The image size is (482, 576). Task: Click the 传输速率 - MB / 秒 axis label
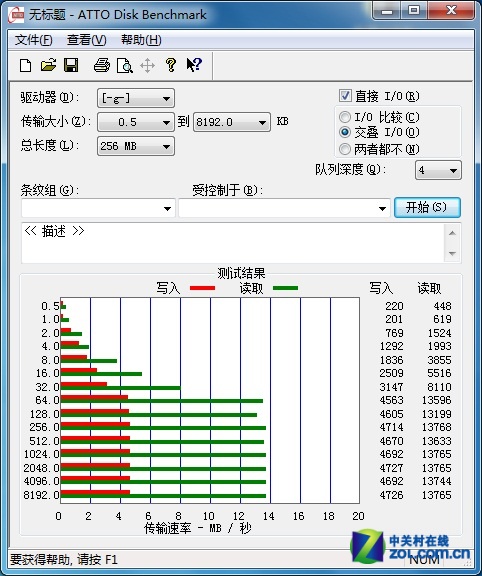click(198, 528)
